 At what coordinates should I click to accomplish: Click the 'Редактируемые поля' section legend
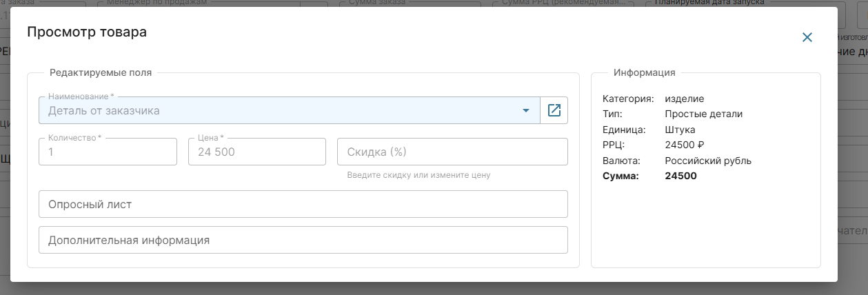pyautogui.click(x=101, y=72)
